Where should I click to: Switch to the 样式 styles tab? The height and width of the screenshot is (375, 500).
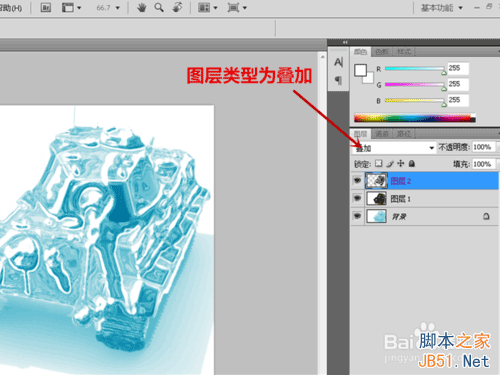(x=404, y=52)
